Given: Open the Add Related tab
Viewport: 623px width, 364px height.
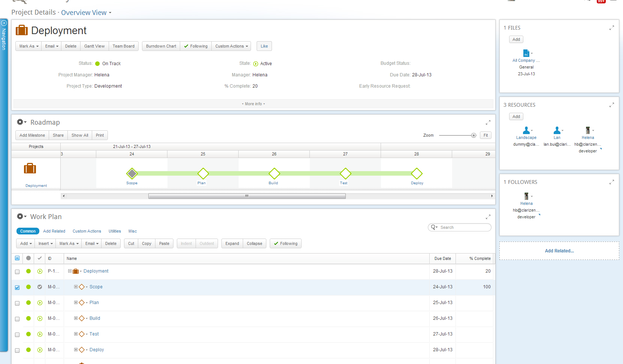Looking at the screenshot, I should click(x=54, y=231).
